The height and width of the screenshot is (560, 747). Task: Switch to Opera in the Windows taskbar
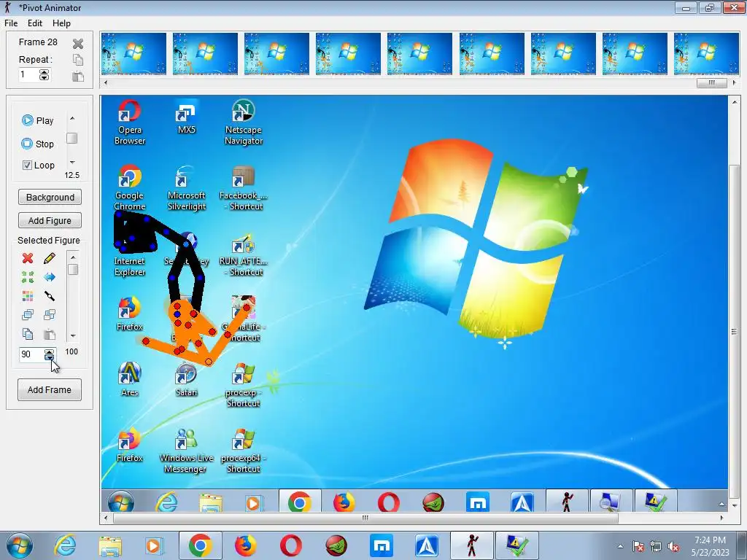tap(290, 545)
